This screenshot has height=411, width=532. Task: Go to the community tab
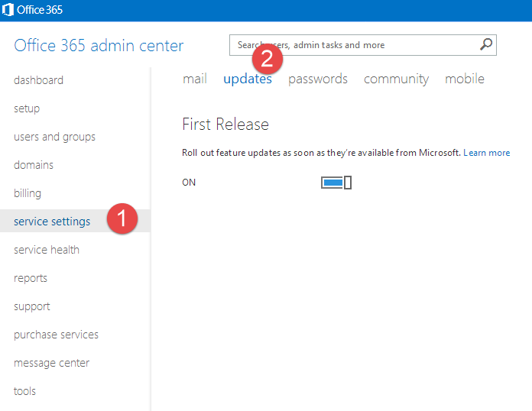[396, 79]
